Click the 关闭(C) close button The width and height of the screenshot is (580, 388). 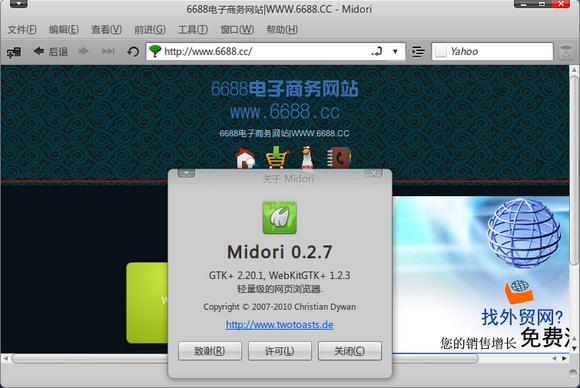pos(350,351)
